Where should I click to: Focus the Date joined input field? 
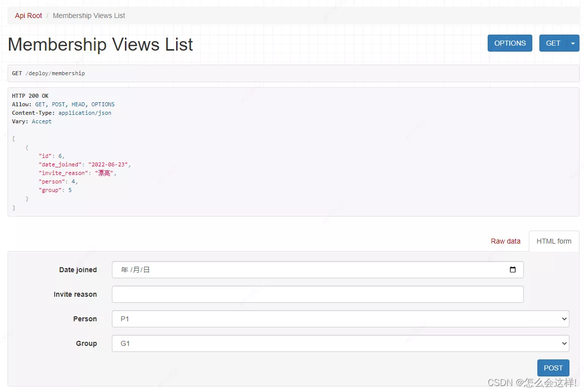coord(318,270)
